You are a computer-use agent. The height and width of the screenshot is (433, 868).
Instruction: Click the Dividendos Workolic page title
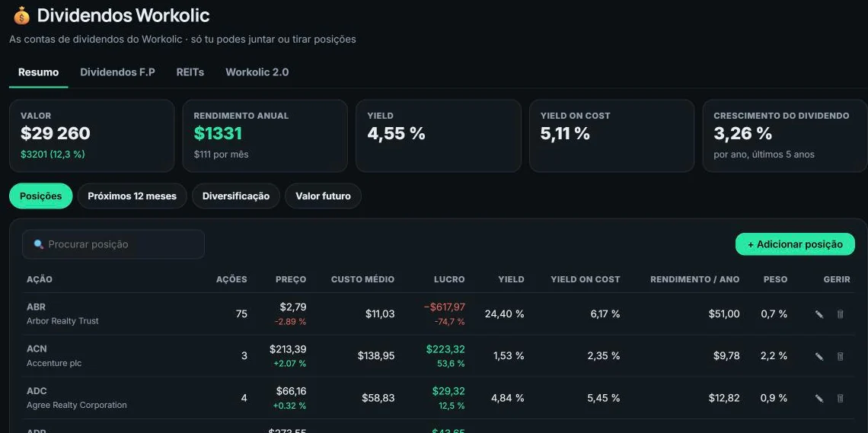123,16
